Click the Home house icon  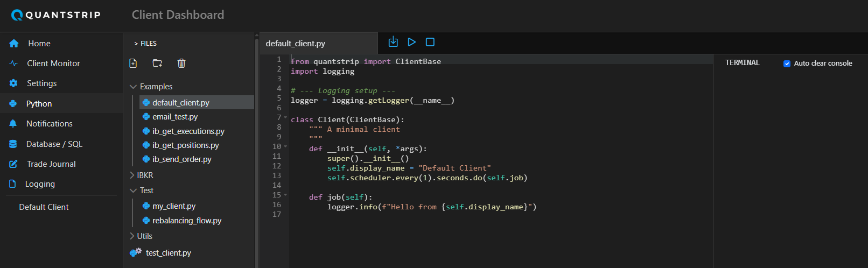pyautogui.click(x=14, y=44)
